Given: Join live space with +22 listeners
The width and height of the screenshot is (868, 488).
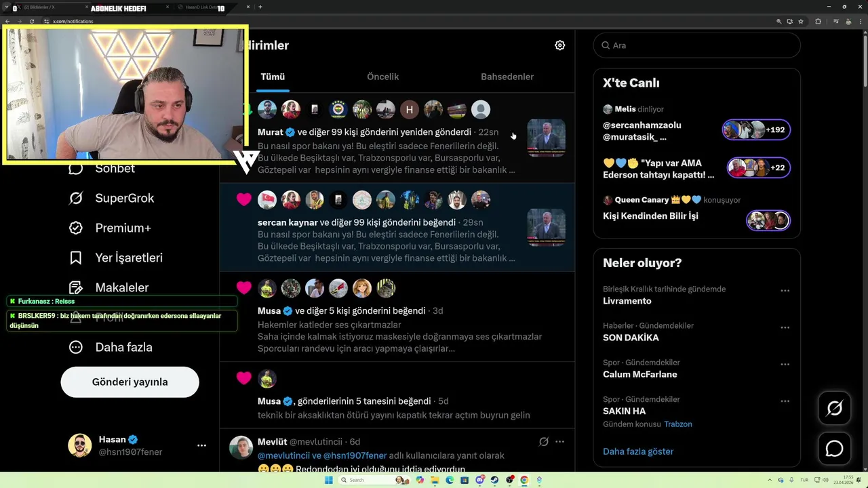Looking at the screenshot, I should pos(758,167).
